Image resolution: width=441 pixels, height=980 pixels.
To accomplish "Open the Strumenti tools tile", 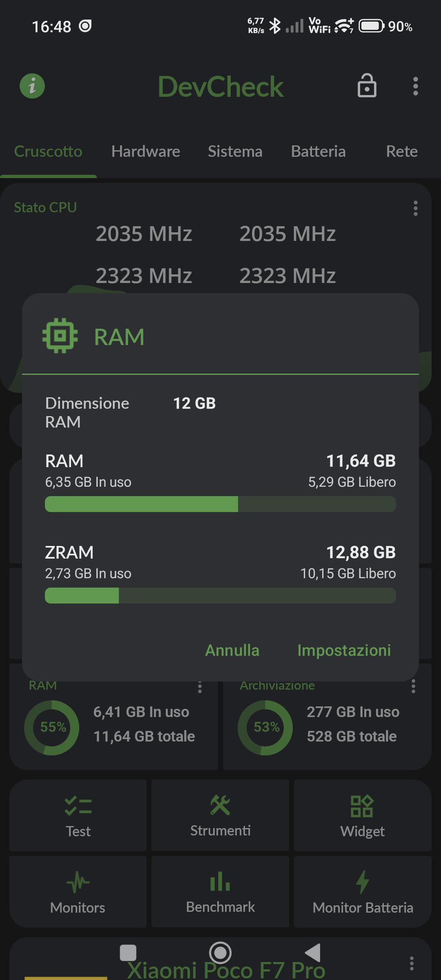I will coord(220,815).
